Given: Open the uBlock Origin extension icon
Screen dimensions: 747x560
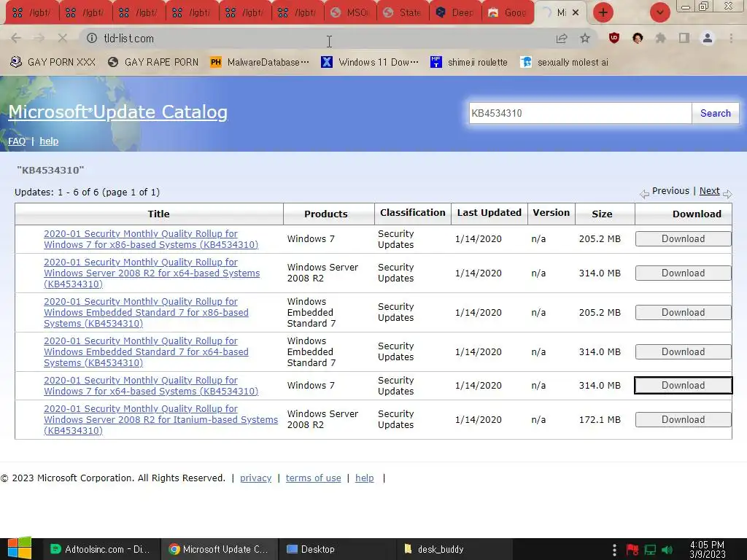Looking at the screenshot, I should pos(614,38).
